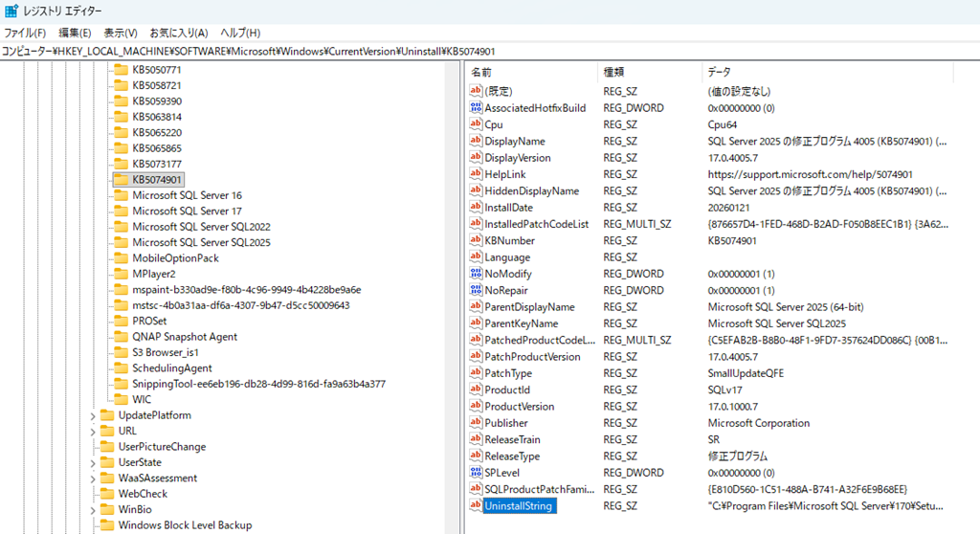The image size is (980, 534).
Task: Click the KB5074901 folder icon
Action: (x=121, y=179)
